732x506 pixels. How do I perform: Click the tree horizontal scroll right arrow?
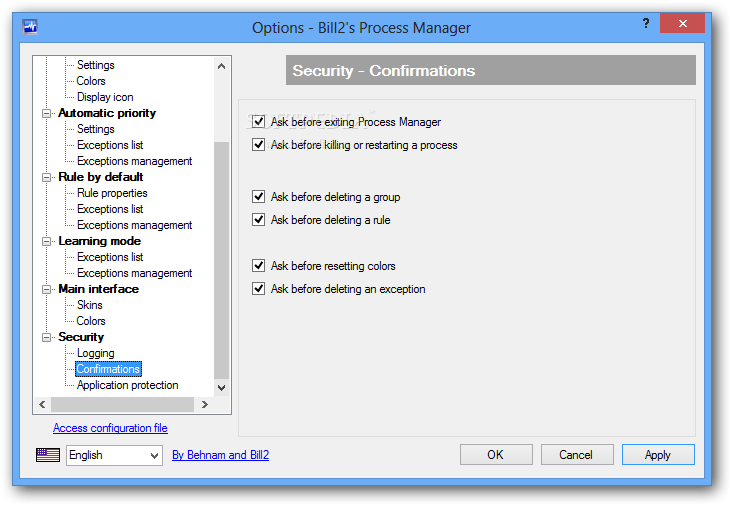pyautogui.click(x=204, y=404)
